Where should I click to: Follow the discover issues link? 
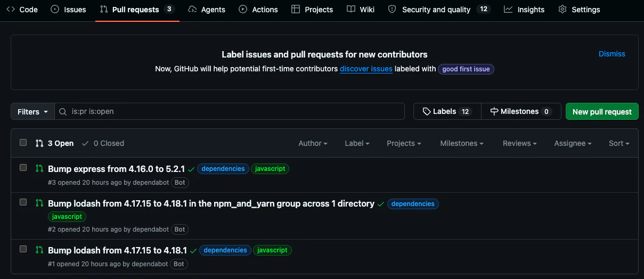tap(366, 69)
